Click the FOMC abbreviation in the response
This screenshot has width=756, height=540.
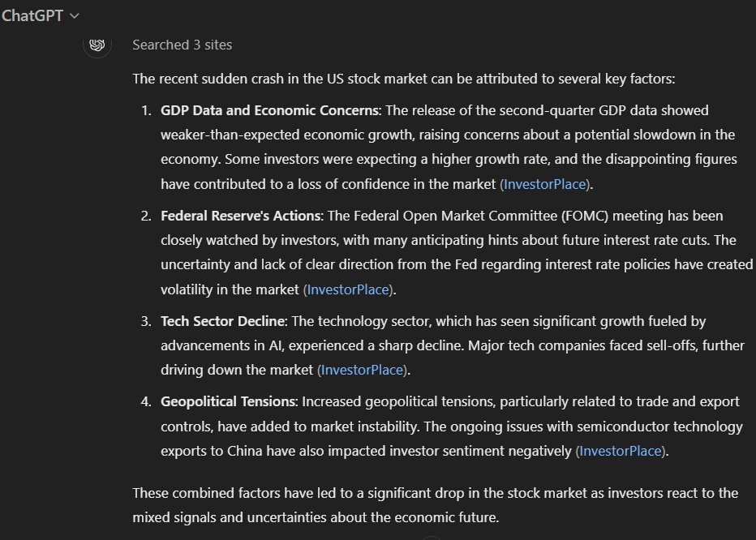pos(585,216)
